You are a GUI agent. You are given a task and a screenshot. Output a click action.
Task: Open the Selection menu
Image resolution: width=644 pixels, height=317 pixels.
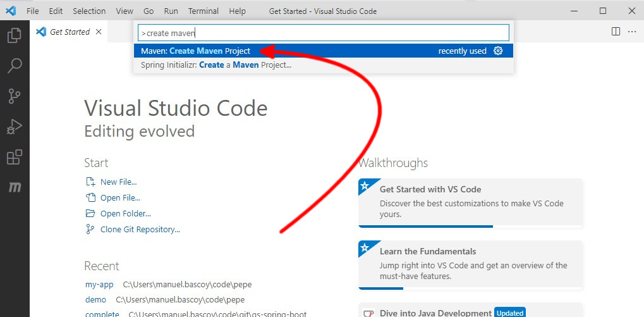click(89, 11)
